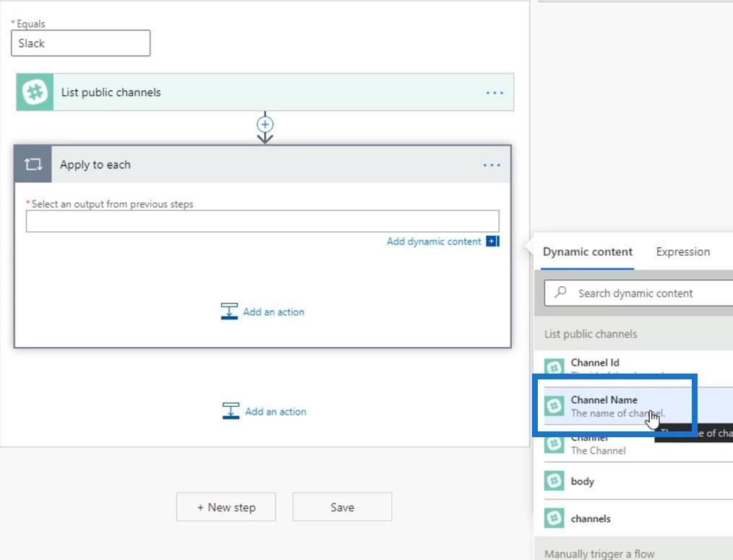
Task: Click the Add dynamic content link
Action: pos(433,241)
